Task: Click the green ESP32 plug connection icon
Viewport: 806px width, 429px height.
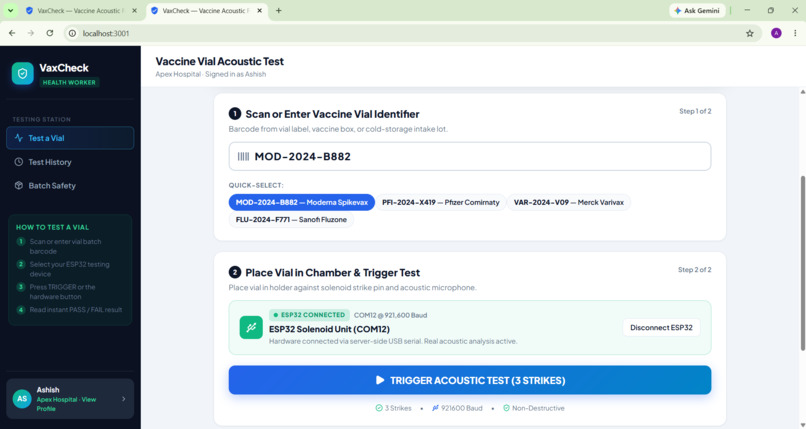Action: click(x=251, y=327)
